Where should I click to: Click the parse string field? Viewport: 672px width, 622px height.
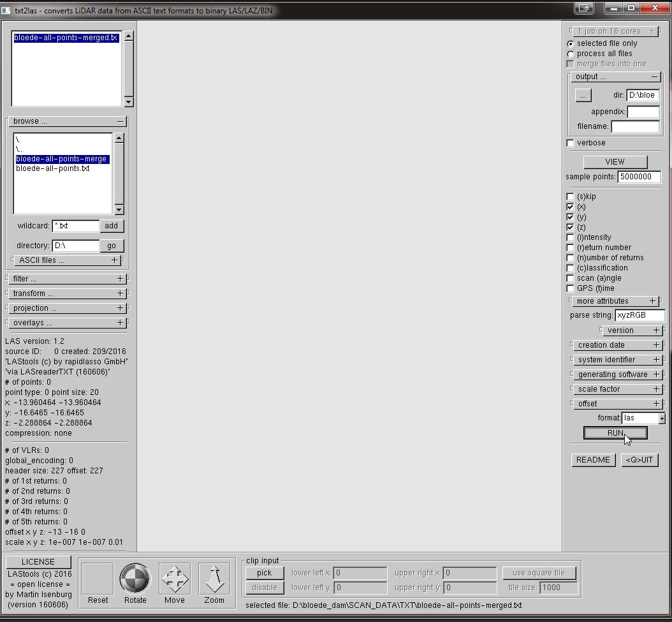(x=639, y=315)
